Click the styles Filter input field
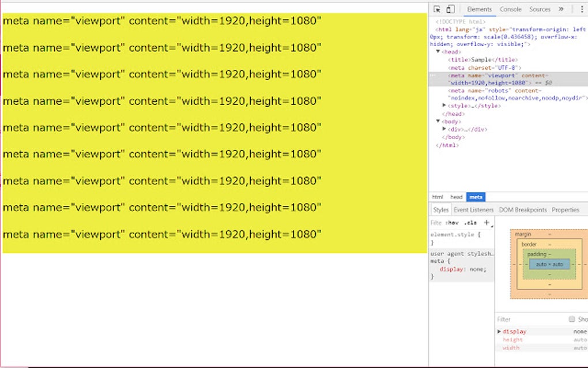 [x=436, y=222]
